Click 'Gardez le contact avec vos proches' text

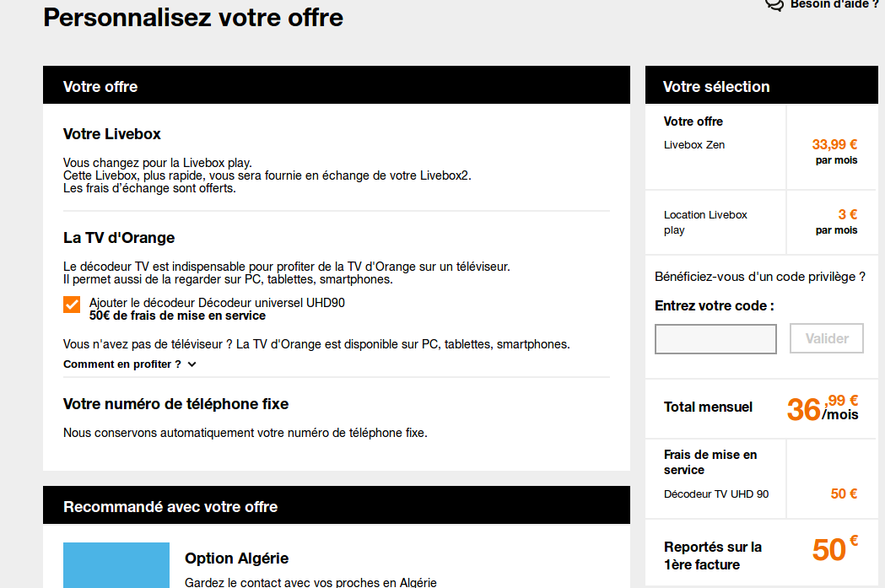pos(310,582)
